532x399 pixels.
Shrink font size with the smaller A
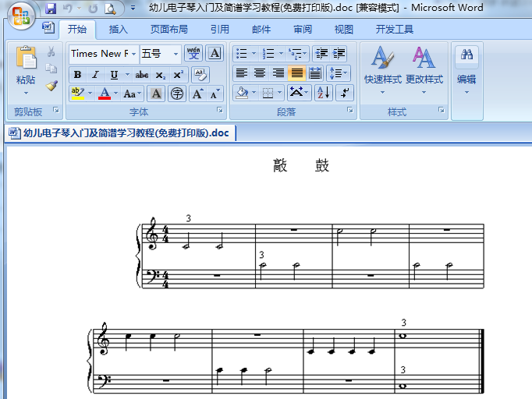(x=215, y=94)
